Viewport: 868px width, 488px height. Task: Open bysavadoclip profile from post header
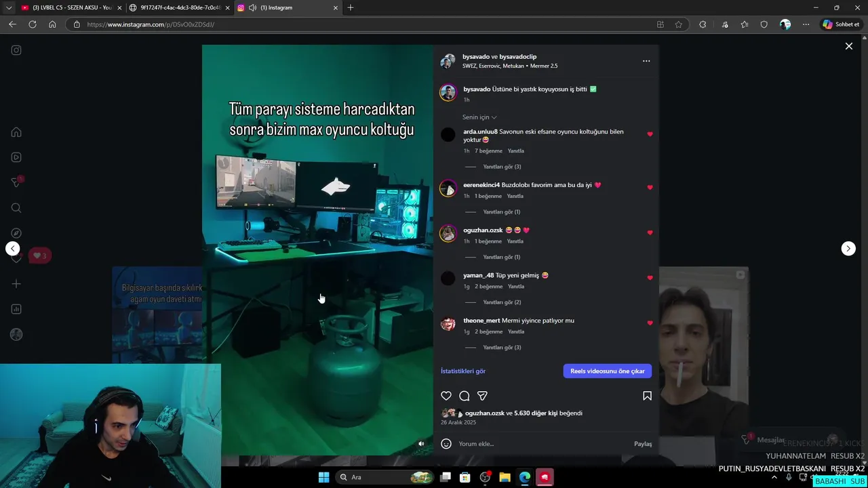pos(518,57)
